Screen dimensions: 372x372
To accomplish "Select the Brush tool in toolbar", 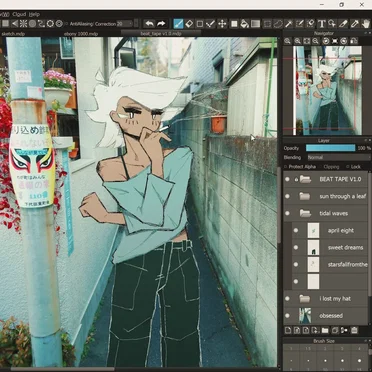I will tap(179, 24).
